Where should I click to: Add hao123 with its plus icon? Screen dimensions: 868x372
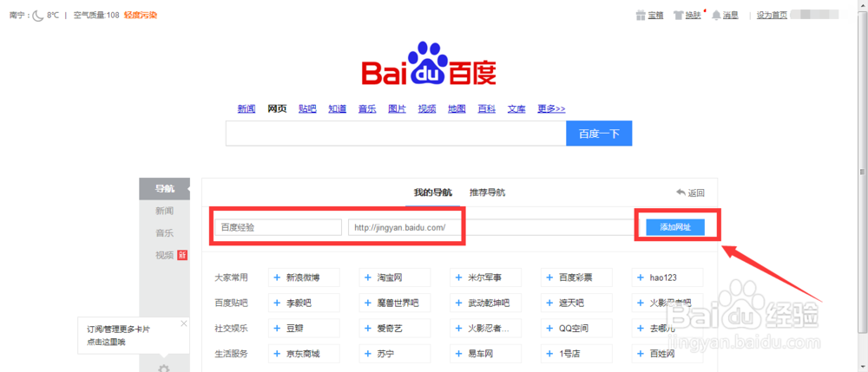[x=641, y=277]
